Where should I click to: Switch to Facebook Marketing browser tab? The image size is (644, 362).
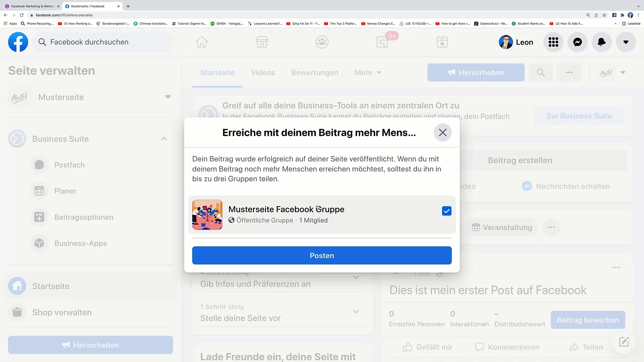pos(33,6)
